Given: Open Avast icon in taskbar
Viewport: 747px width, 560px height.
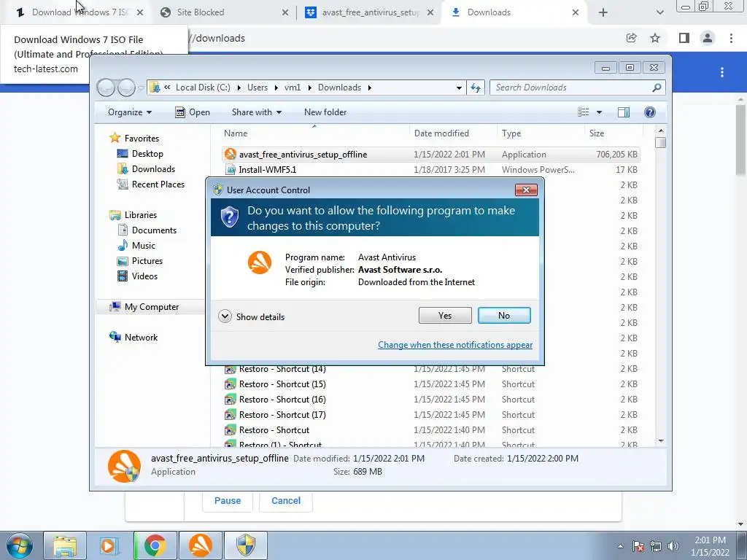Looking at the screenshot, I should 201,545.
